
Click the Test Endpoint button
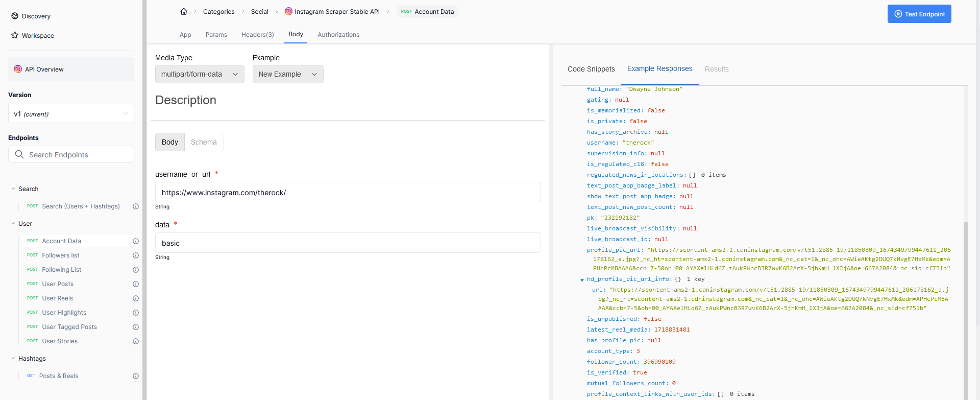point(919,14)
